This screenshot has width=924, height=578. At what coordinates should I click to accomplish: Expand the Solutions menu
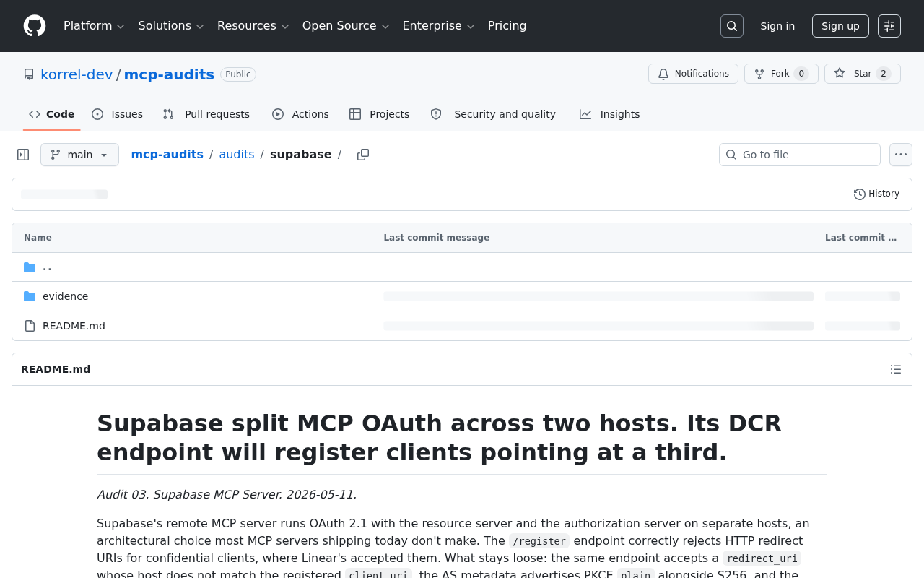tap(171, 26)
